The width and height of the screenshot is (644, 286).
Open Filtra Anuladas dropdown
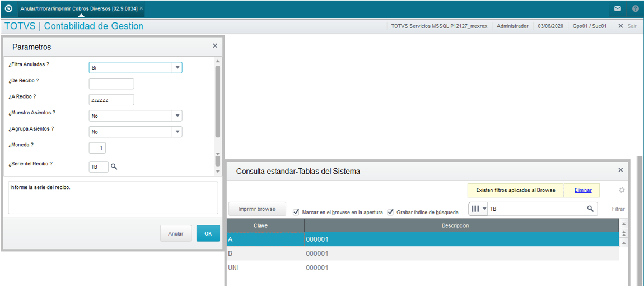click(x=177, y=67)
